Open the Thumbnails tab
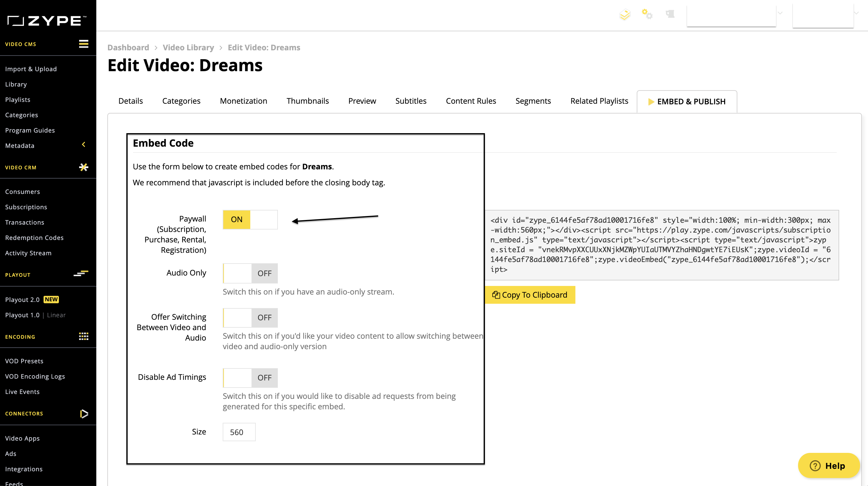Image resolution: width=868 pixels, height=486 pixels. (308, 101)
